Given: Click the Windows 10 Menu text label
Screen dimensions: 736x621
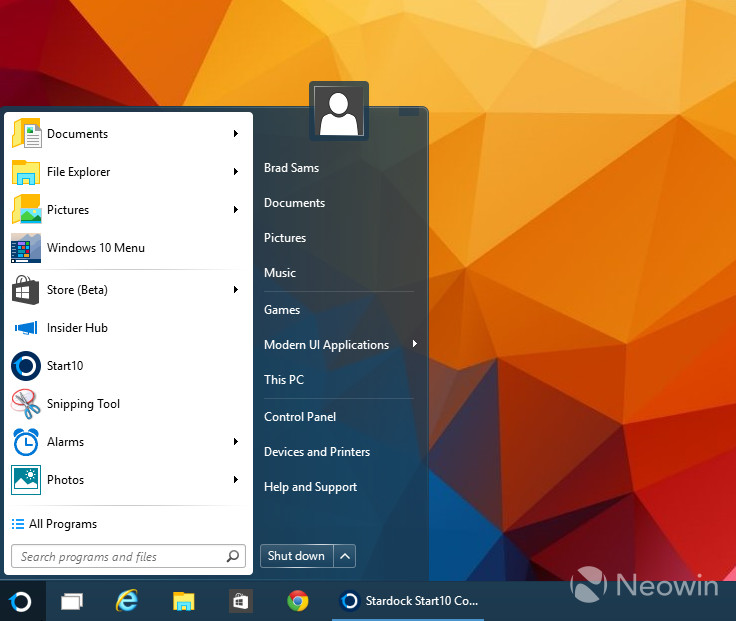Looking at the screenshot, I should click(96, 248).
